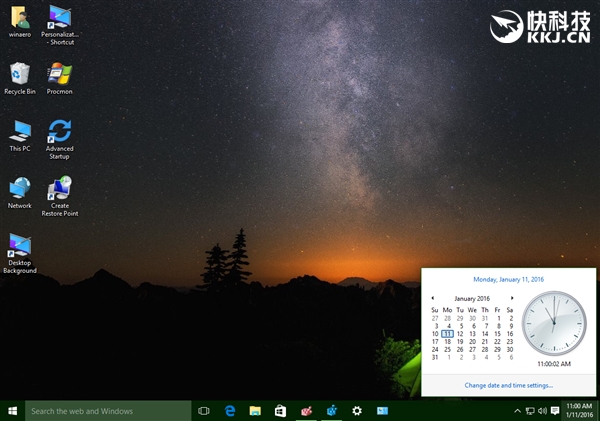Click the blue gear app taskbar icon
The image size is (600, 421).
tap(332, 411)
